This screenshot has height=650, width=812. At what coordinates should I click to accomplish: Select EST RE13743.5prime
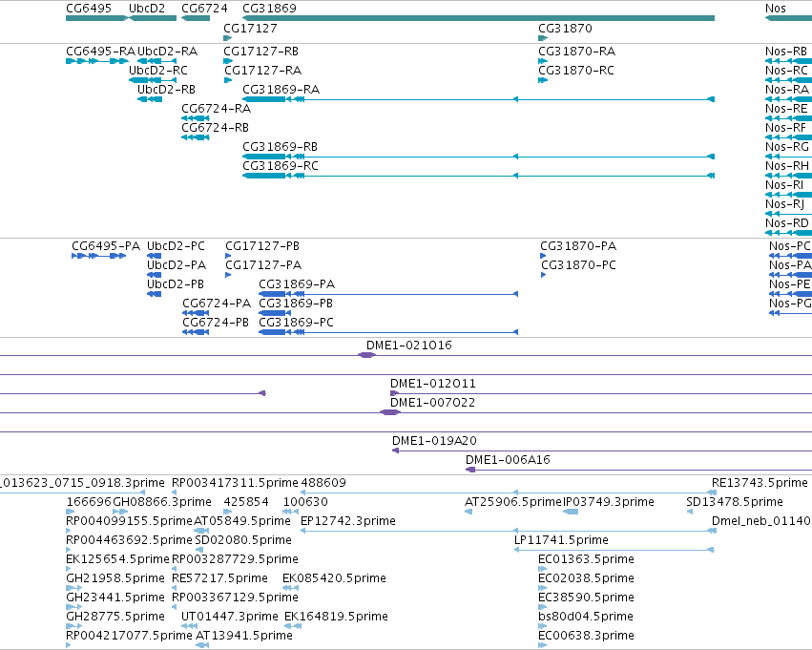tap(760, 483)
